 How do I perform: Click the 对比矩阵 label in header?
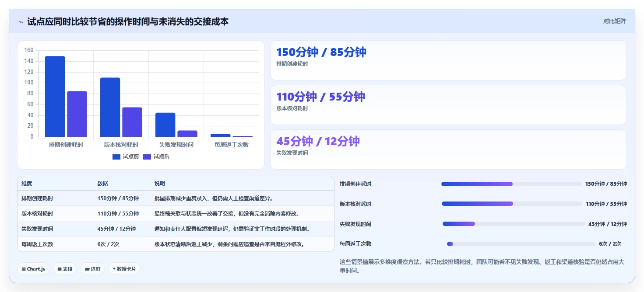click(615, 21)
